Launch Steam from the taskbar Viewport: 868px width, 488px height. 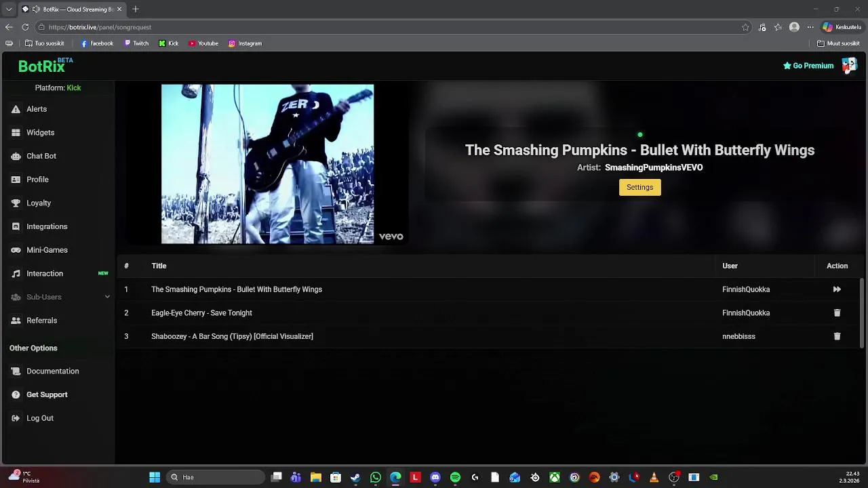355,477
